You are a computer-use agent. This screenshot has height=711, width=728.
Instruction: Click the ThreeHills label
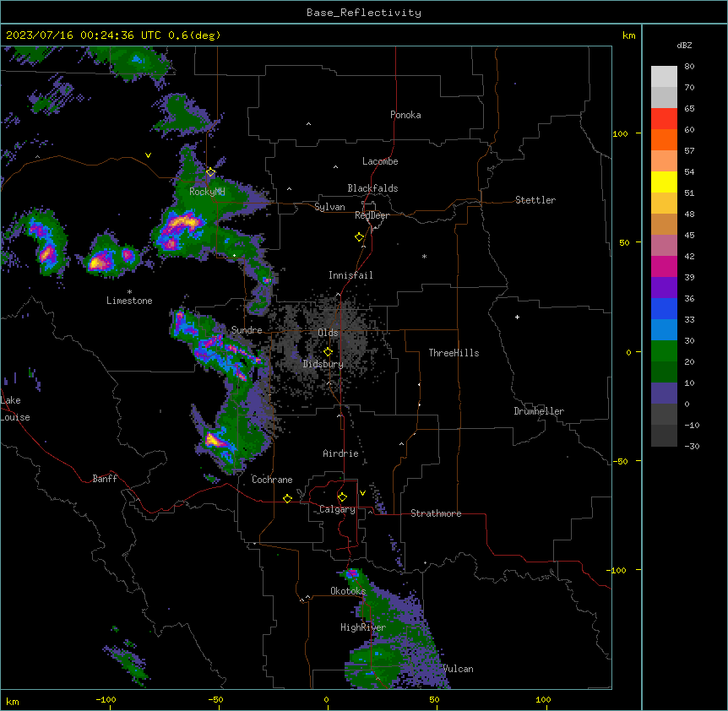[454, 353]
